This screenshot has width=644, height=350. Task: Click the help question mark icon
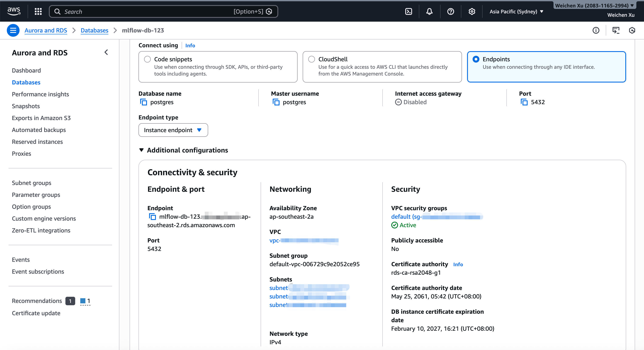pos(451,11)
